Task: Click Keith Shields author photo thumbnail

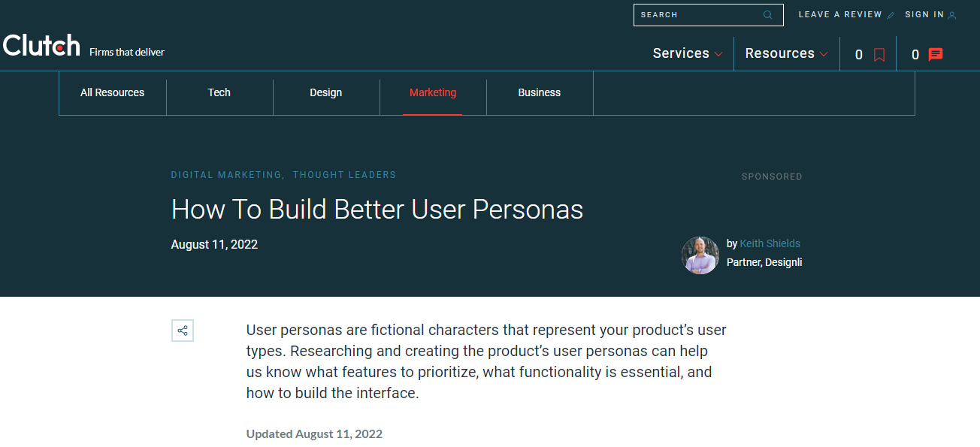Action: tap(700, 255)
